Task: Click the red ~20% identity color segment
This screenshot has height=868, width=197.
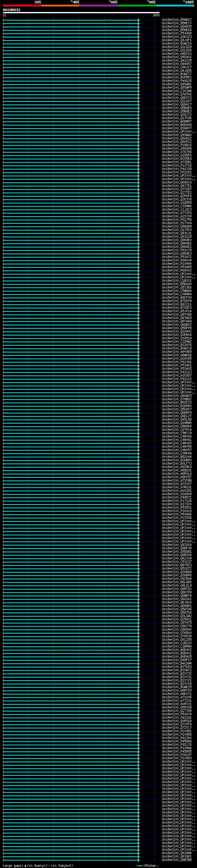Action: pyautogui.click(x=22, y=6)
